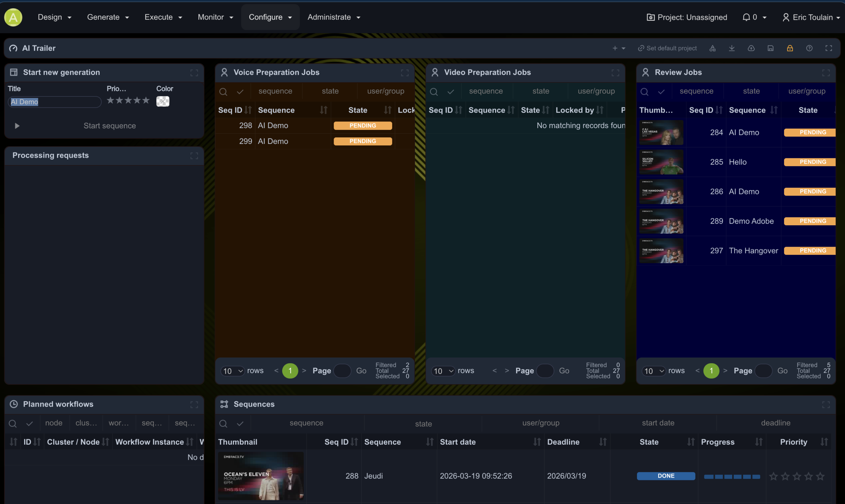Viewport: 845px width, 504px height.
Task: Click the search icon in Voice Preparation Jobs
Action: tap(223, 92)
